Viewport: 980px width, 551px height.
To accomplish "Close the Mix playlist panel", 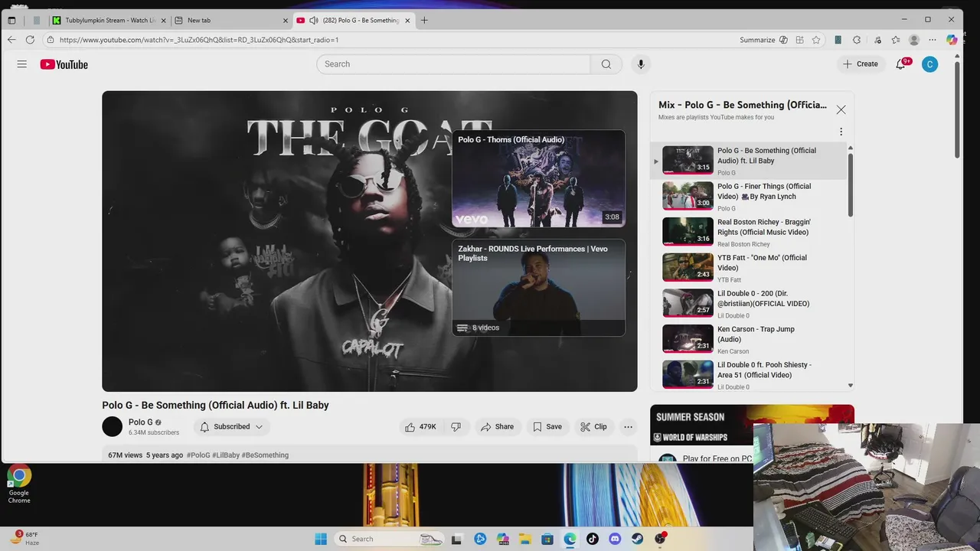I will (841, 109).
